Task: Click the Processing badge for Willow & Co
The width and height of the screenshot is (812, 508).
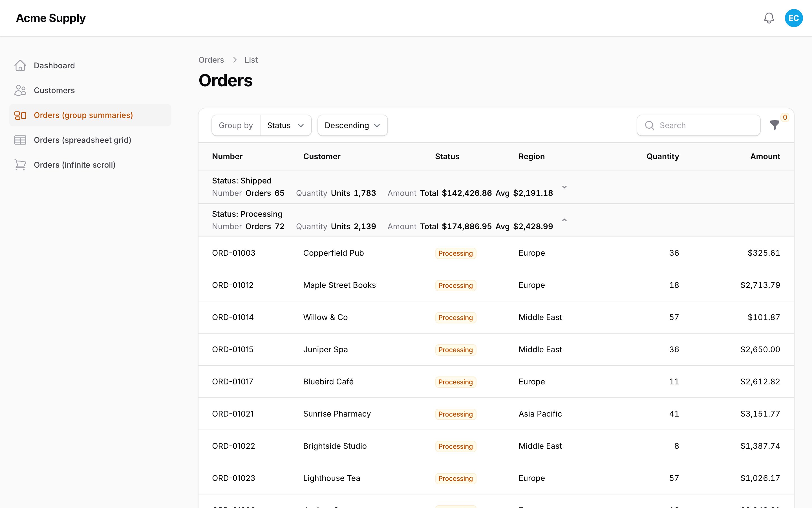Action: pos(455,317)
